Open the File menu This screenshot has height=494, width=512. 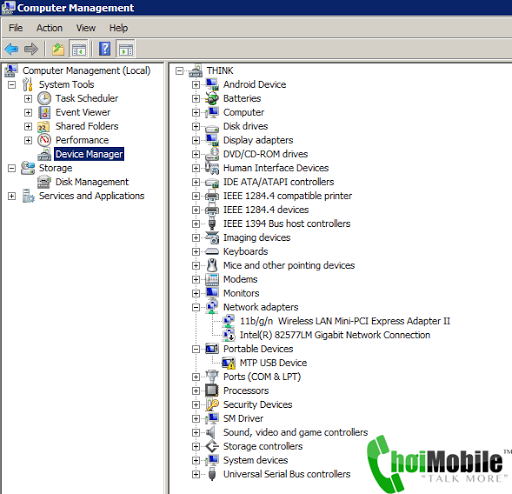pyautogui.click(x=15, y=28)
